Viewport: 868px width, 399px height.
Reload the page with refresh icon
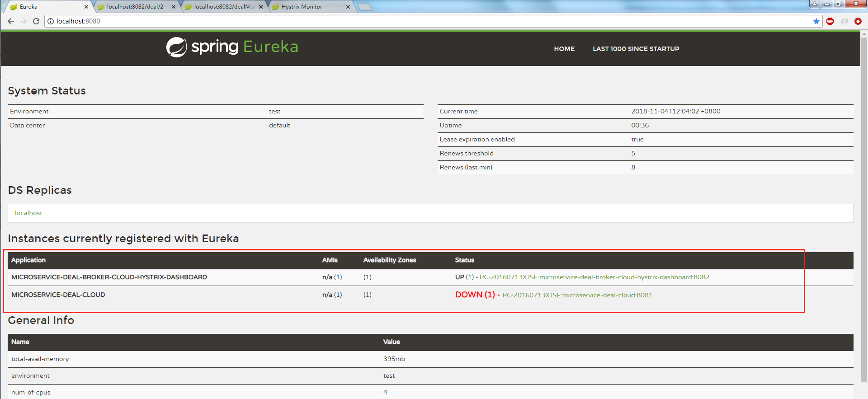coord(36,21)
